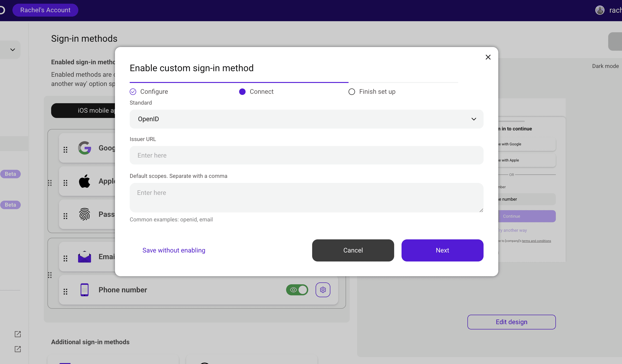
Task: Close the custom sign-in method dialog
Action: point(488,57)
